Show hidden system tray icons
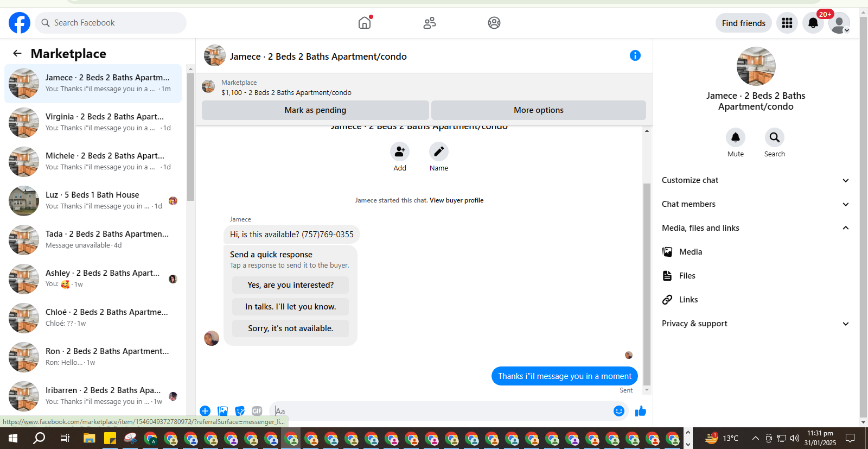Image resolution: width=868 pixels, height=449 pixels. pos(755,438)
